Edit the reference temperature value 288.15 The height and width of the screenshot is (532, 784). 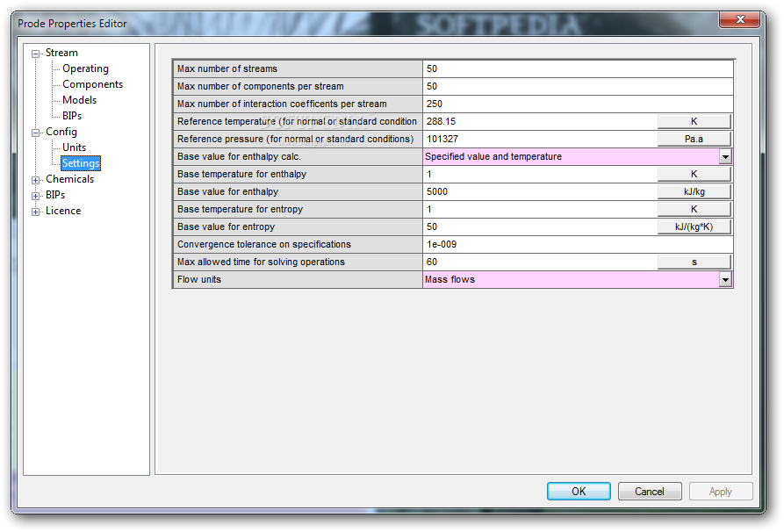[x=540, y=121]
